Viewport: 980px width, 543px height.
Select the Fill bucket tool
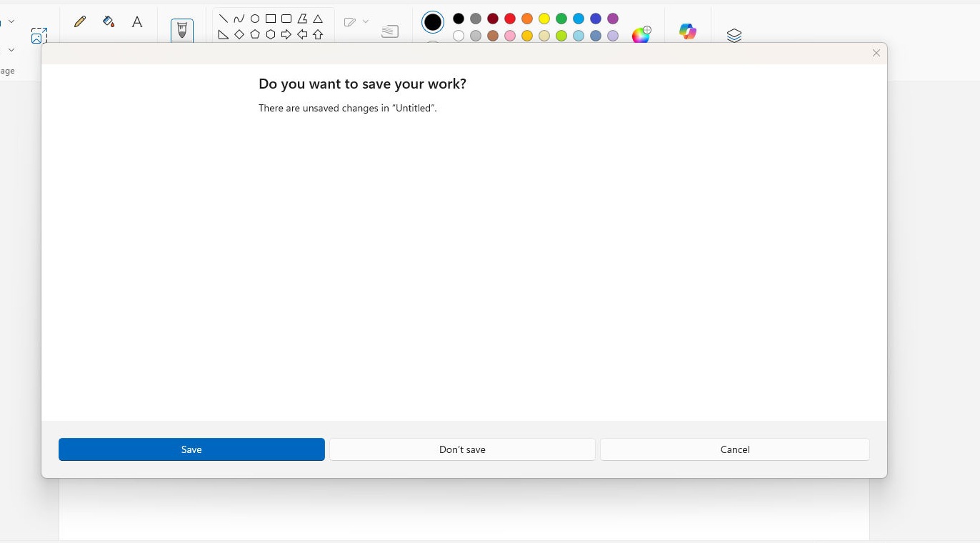pos(109,21)
